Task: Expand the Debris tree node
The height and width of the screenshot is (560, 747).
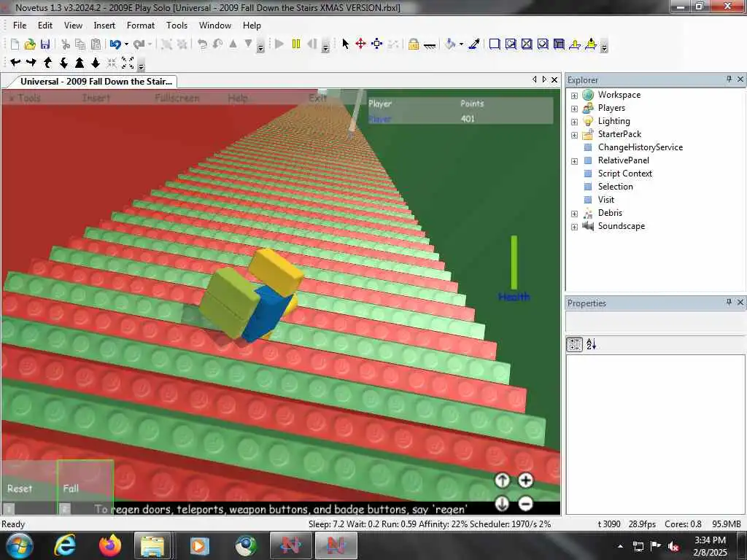Action: pos(575,214)
